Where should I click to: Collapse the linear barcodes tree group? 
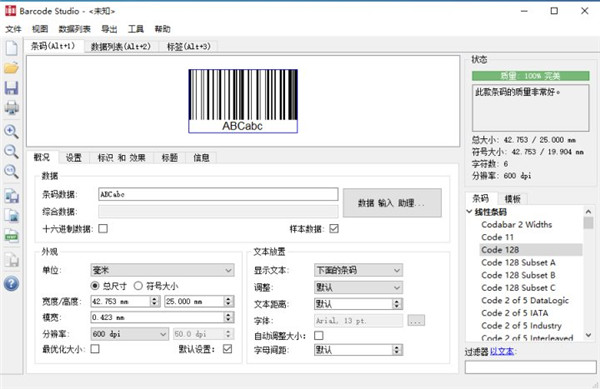pyautogui.click(x=470, y=212)
